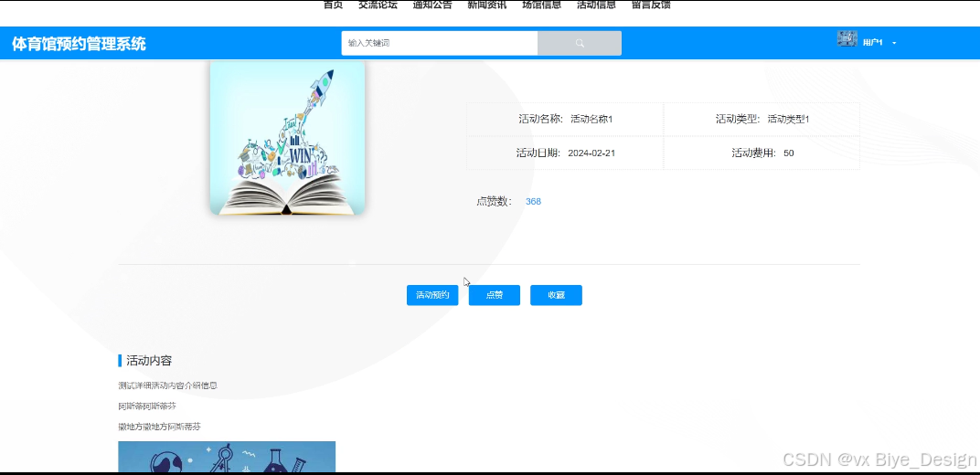This screenshot has height=475, width=980.
Task: Expand the 用户1 dropdown arrow
Action: coord(894,43)
